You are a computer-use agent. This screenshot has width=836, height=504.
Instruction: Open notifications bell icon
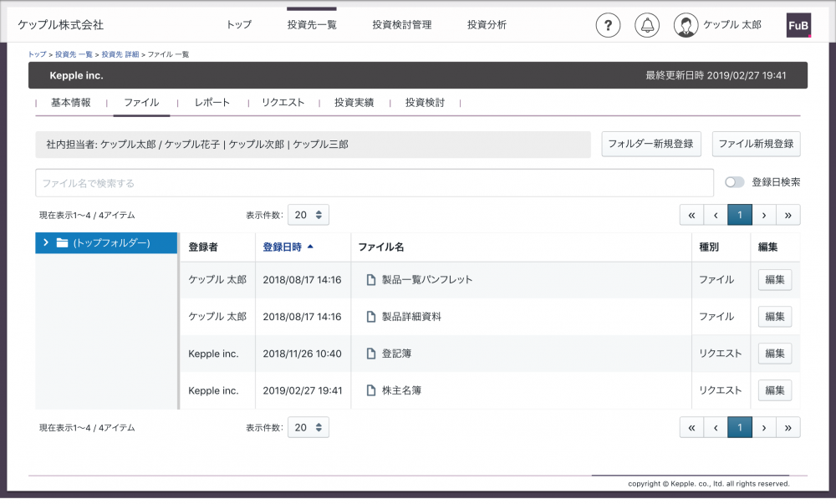click(x=646, y=25)
